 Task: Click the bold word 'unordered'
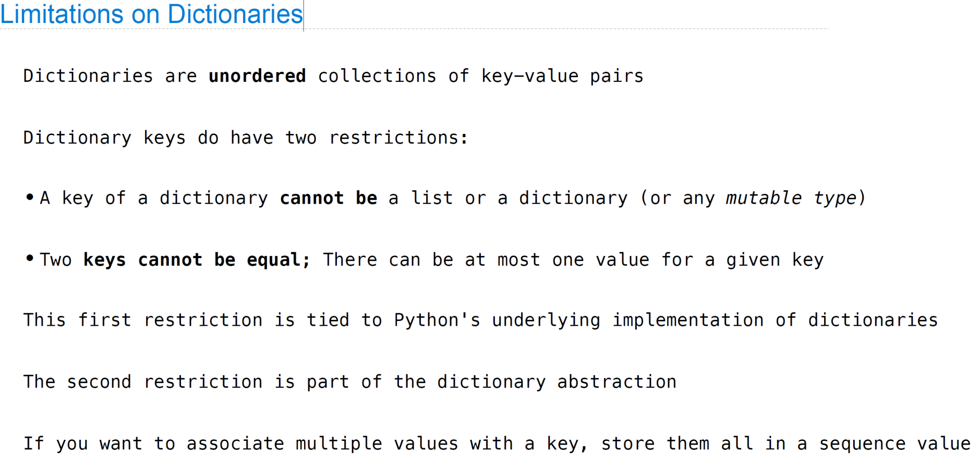coord(257,76)
